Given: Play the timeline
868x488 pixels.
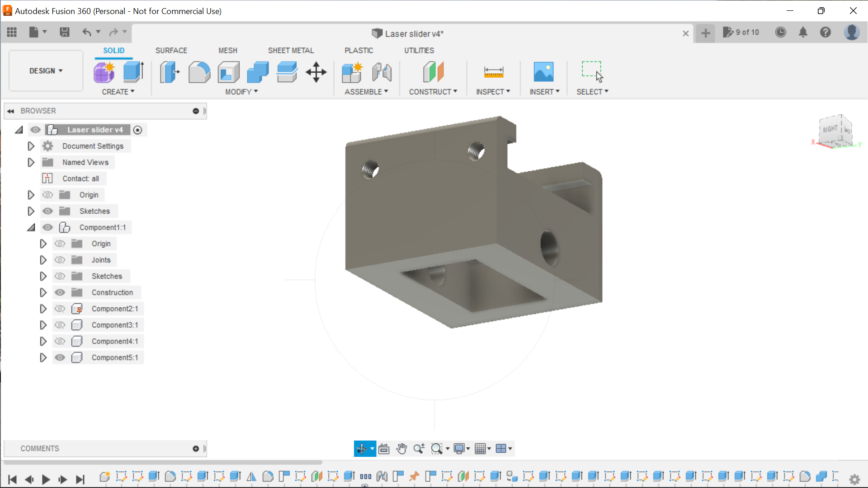Looking at the screenshot, I should [x=46, y=479].
